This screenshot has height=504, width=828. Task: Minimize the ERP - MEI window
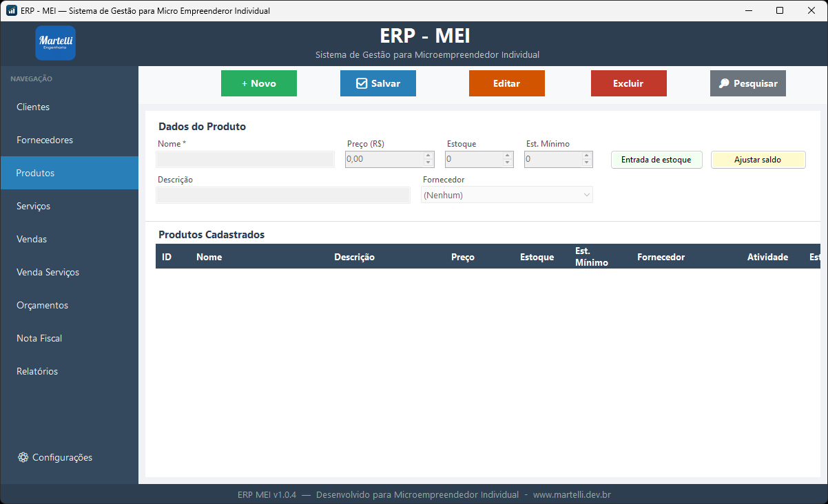(748, 10)
